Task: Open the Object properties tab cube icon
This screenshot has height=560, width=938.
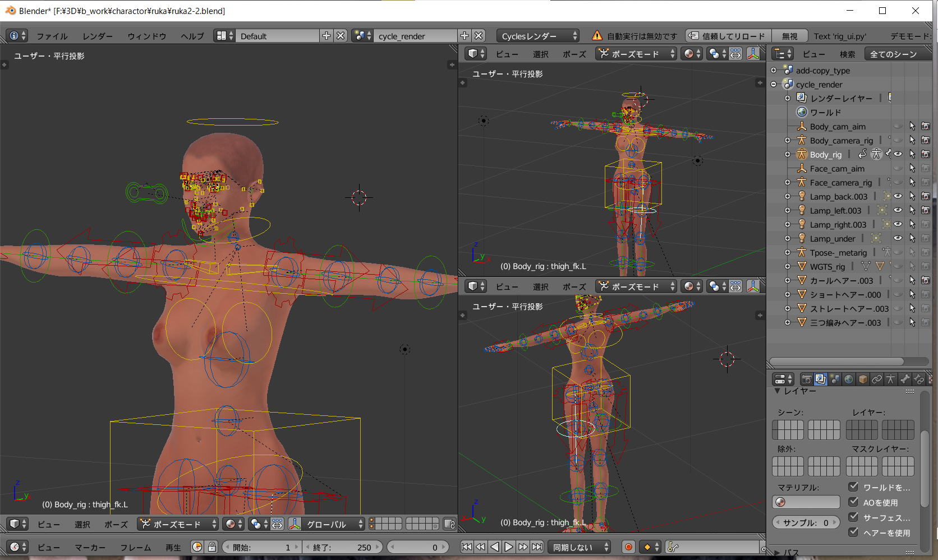Action: pyautogui.click(x=863, y=379)
